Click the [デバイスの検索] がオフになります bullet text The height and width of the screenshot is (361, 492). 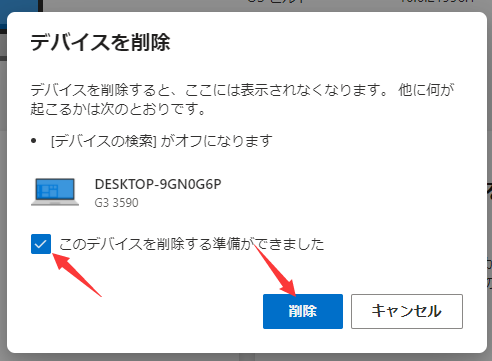162,141
